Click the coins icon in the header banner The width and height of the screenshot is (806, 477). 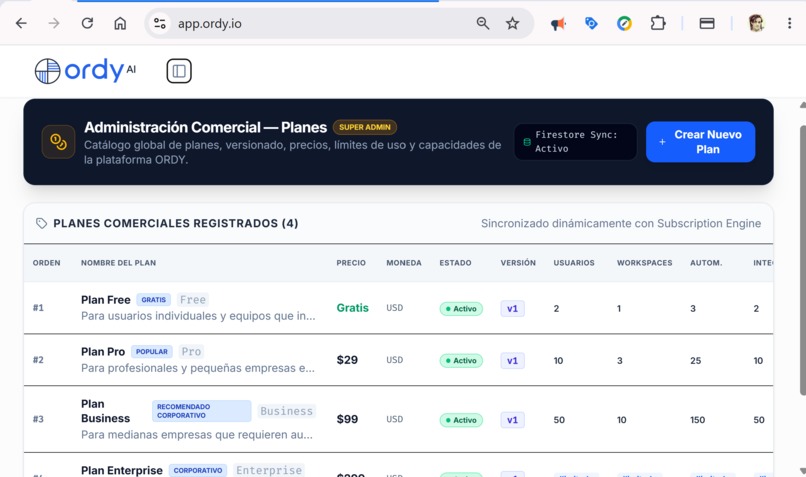click(58, 141)
